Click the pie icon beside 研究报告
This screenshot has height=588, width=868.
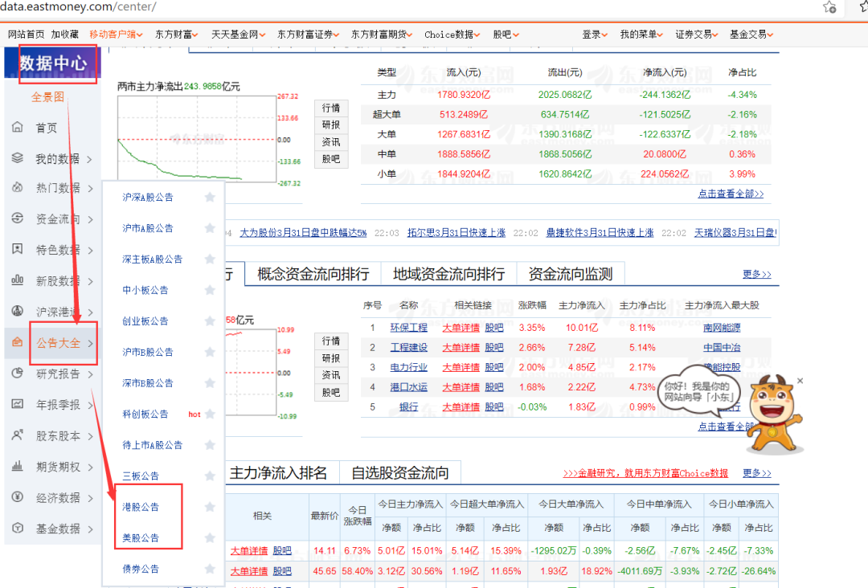(x=18, y=373)
